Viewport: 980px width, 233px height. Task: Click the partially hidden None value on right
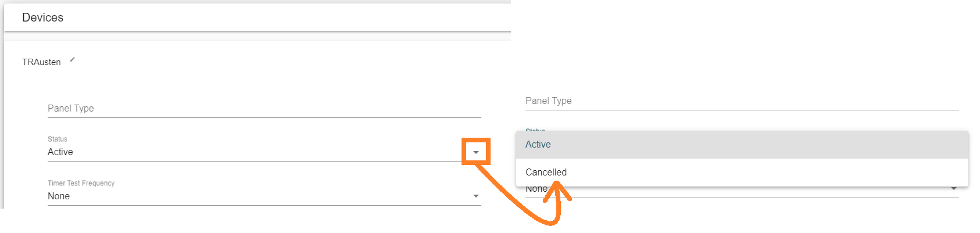point(536,189)
